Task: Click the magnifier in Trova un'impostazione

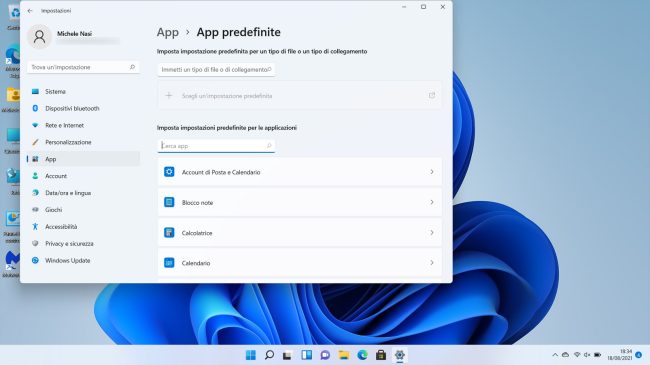Action: tap(132, 67)
